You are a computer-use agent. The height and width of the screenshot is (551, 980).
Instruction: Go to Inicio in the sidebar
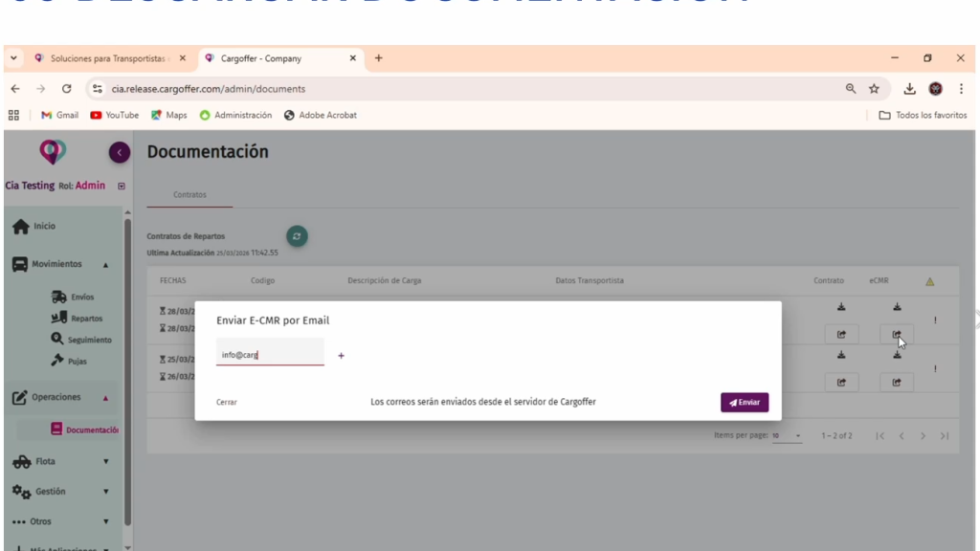point(44,227)
